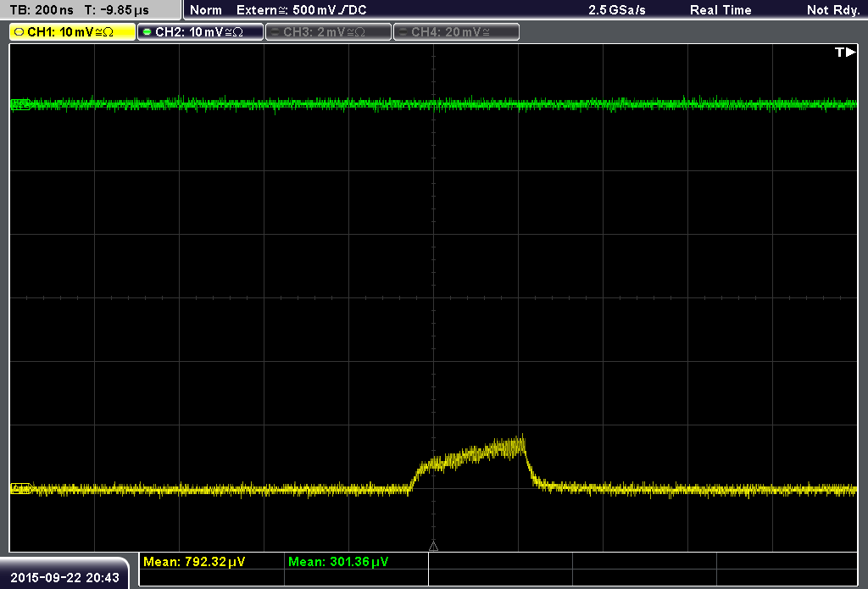Click the TB: 200 ns timebase readout

pyautogui.click(x=42, y=10)
